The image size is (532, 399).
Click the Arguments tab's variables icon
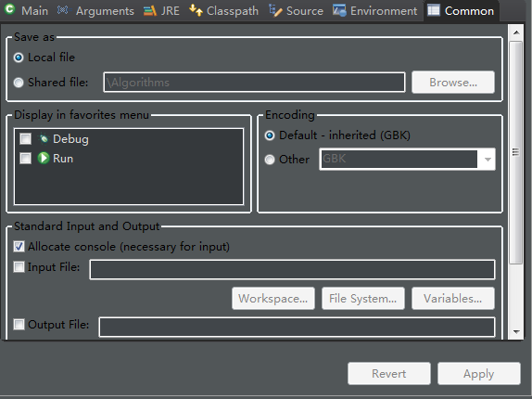pyautogui.click(x=62, y=10)
